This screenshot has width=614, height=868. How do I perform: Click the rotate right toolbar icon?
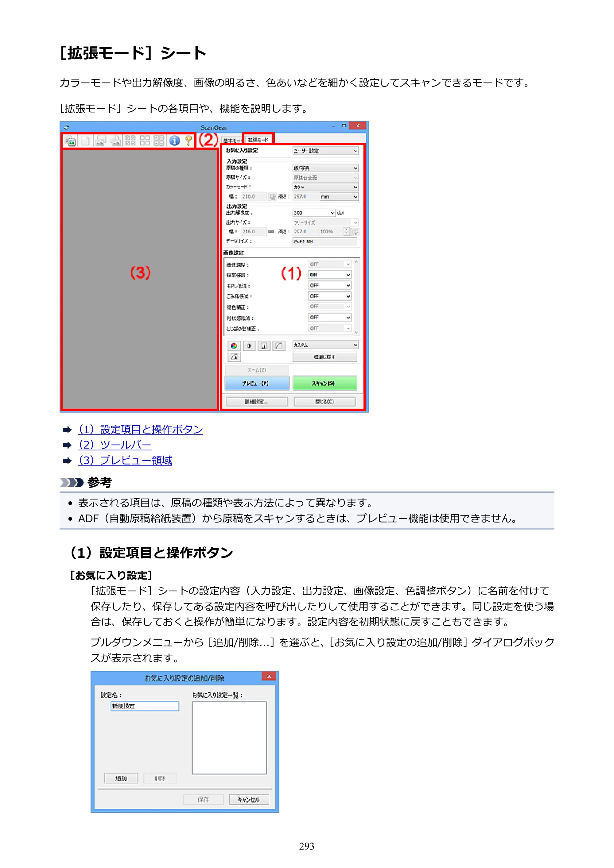point(115,141)
